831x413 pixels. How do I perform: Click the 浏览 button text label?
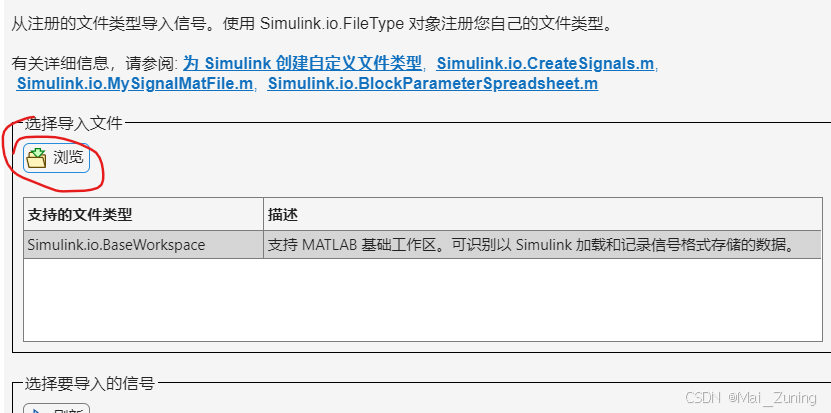tap(68, 157)
